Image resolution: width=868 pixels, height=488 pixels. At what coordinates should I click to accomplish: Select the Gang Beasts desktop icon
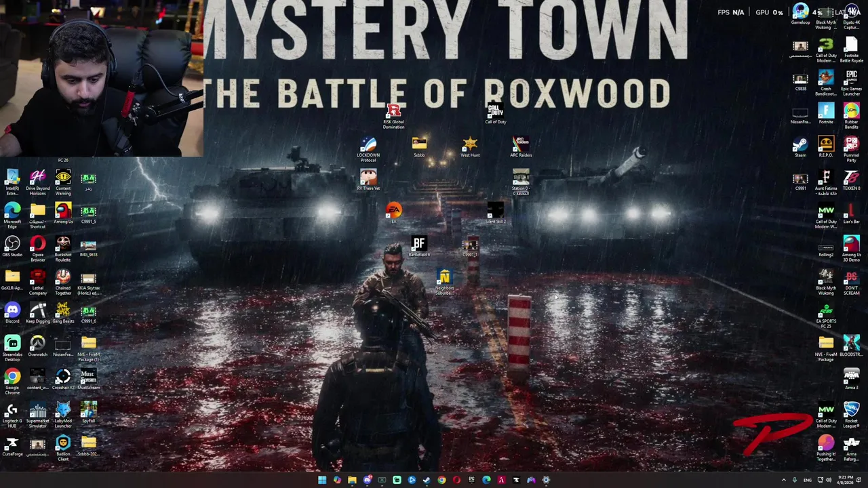pos(63,314)
